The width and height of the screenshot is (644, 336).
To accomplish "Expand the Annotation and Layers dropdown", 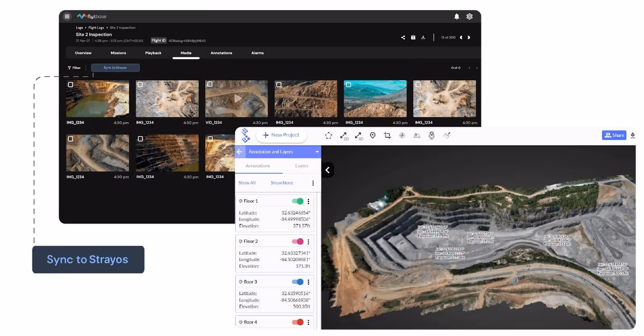I will tap(317, 152).
